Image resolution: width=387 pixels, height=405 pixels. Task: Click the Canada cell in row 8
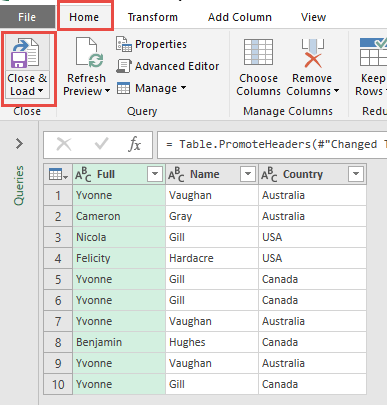[312, 342]
